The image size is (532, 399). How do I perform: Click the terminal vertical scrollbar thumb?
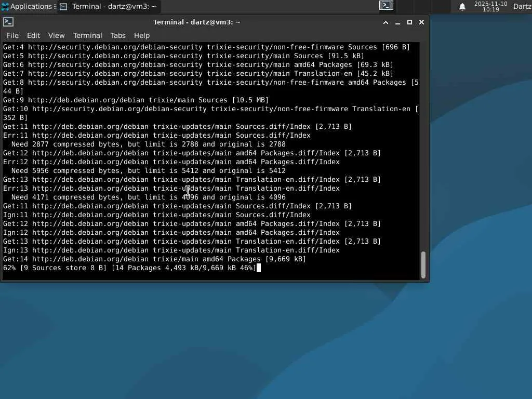pos(423,265)
